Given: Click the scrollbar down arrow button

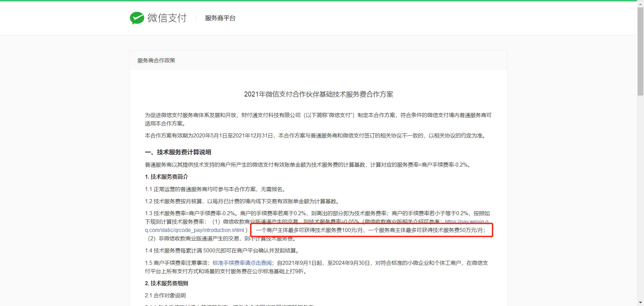Looking at the screenshot, I should tap(640, 303).
